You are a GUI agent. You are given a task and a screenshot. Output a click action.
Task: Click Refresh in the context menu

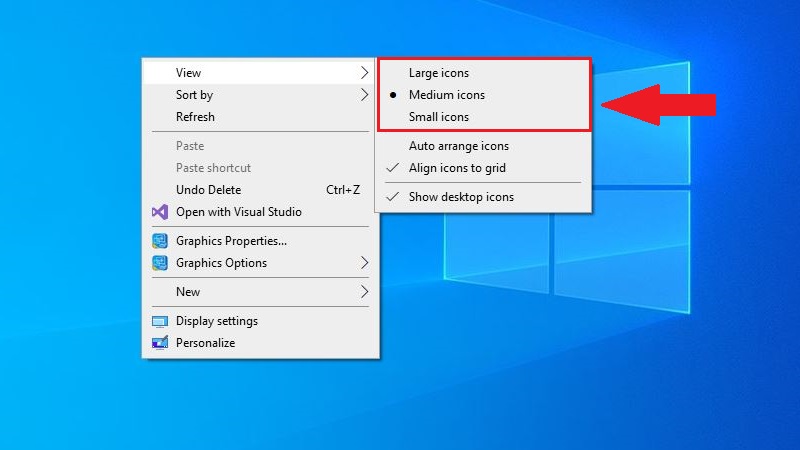[195, 117]
